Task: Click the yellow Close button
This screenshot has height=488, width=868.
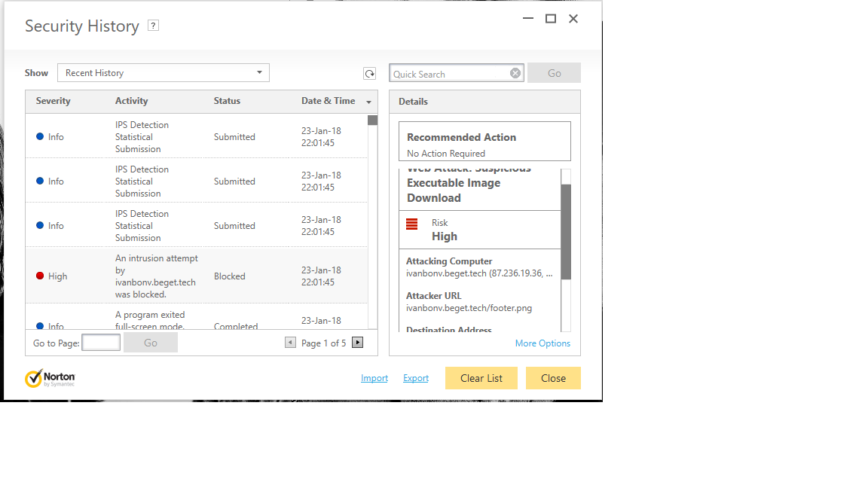Action: (553, 378)
